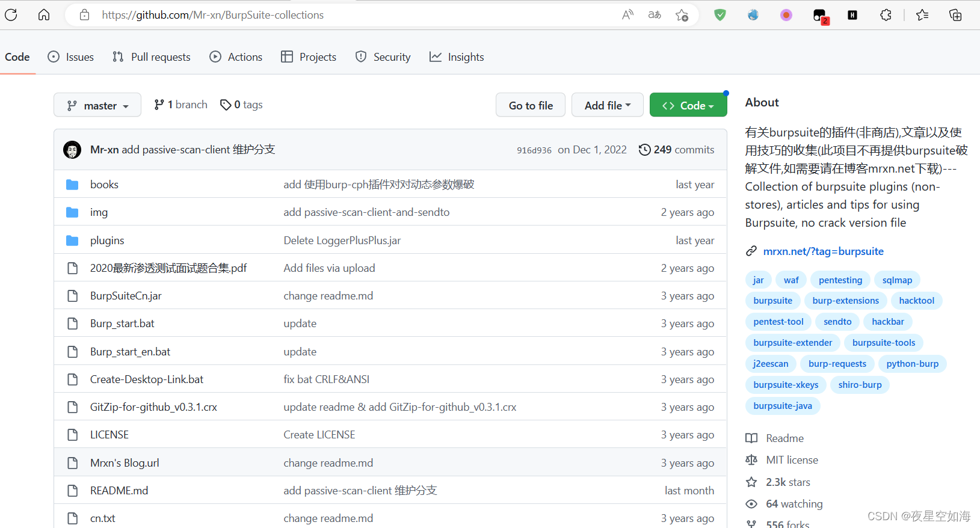Open the Security tab
980x528 pixels.
(x=383, y=57)
